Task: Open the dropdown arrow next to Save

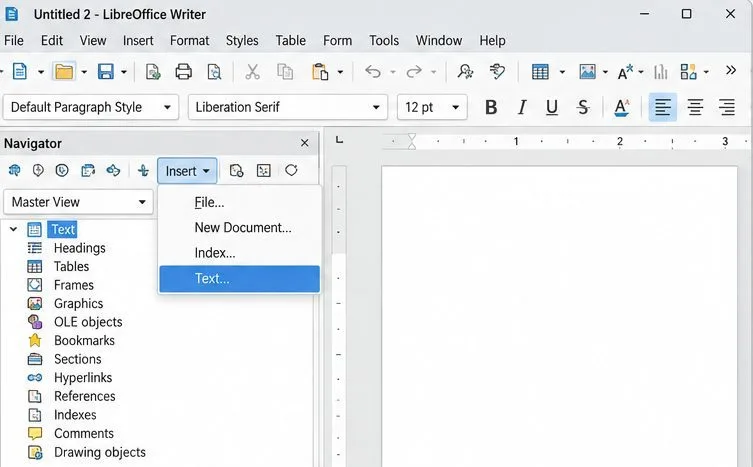Action: pos(123,72)
